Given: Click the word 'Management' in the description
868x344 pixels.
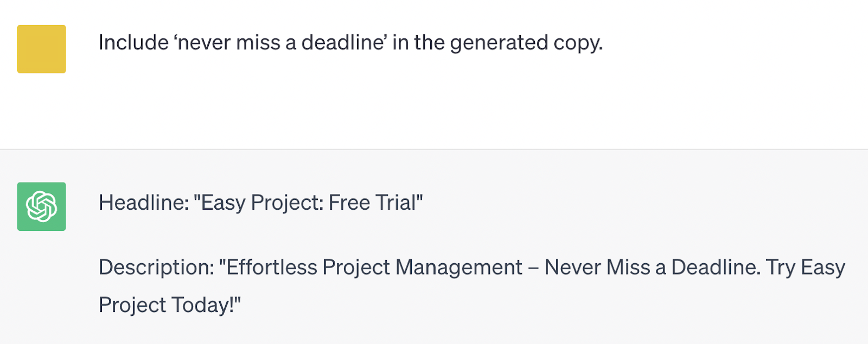Looking at the screenshot, I should 459,268.
